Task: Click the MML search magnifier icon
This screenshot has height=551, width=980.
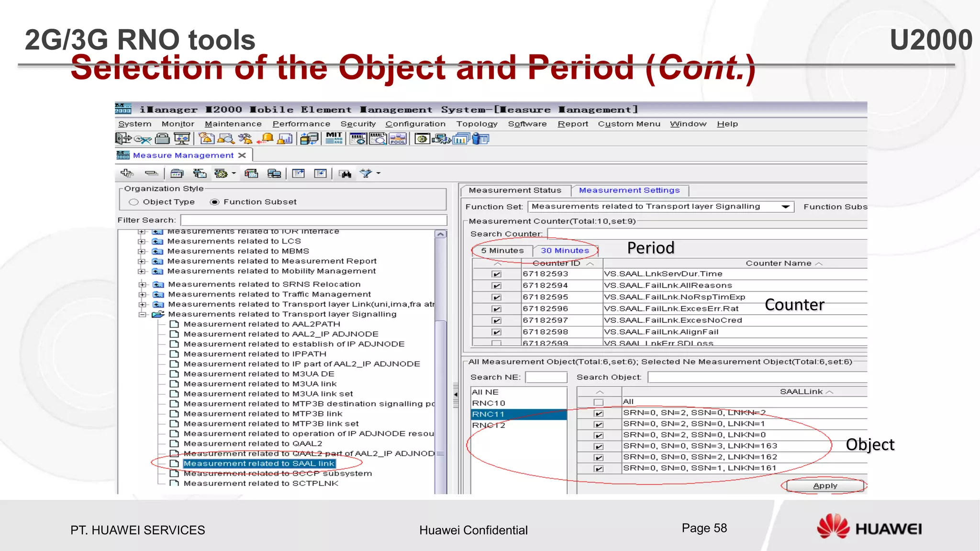Action: (x=378, y=139)
